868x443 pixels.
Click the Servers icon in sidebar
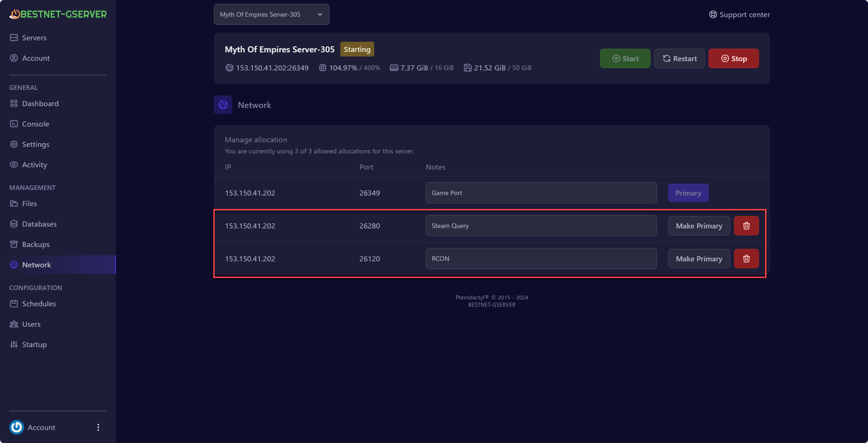coord(14,38)
